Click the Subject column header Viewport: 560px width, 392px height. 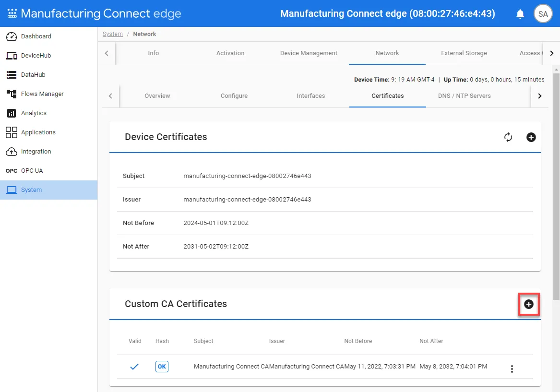tap(203, 341)
